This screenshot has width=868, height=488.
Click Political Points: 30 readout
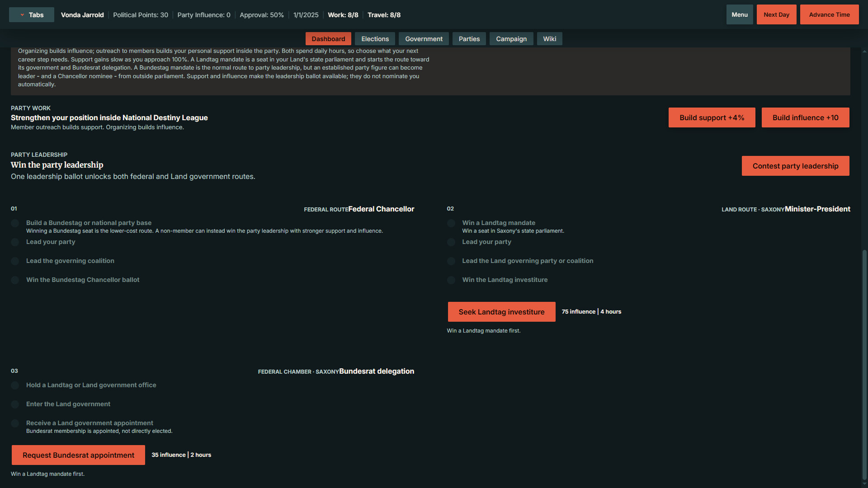click(141, 15)
